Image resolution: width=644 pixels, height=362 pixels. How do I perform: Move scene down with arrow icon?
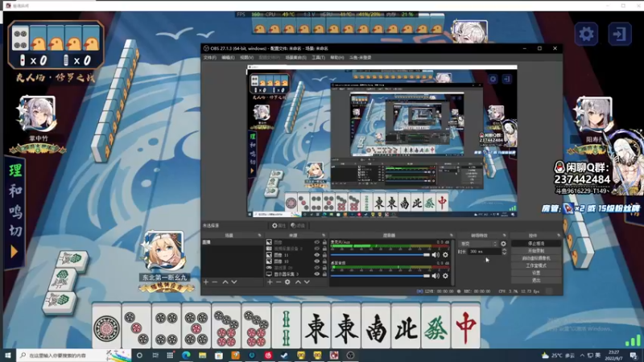point(234,282)
